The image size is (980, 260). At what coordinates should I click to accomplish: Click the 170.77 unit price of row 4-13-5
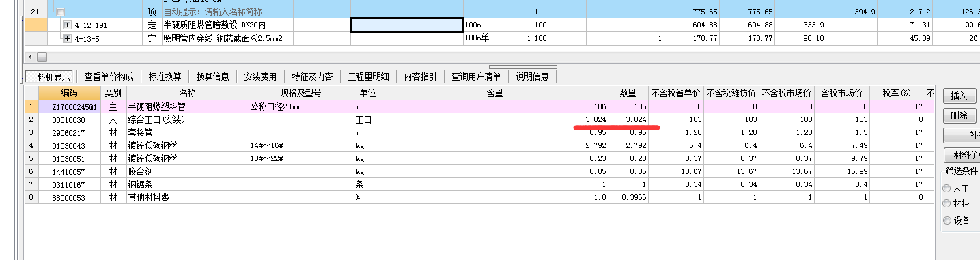click(x=692, y=38)
